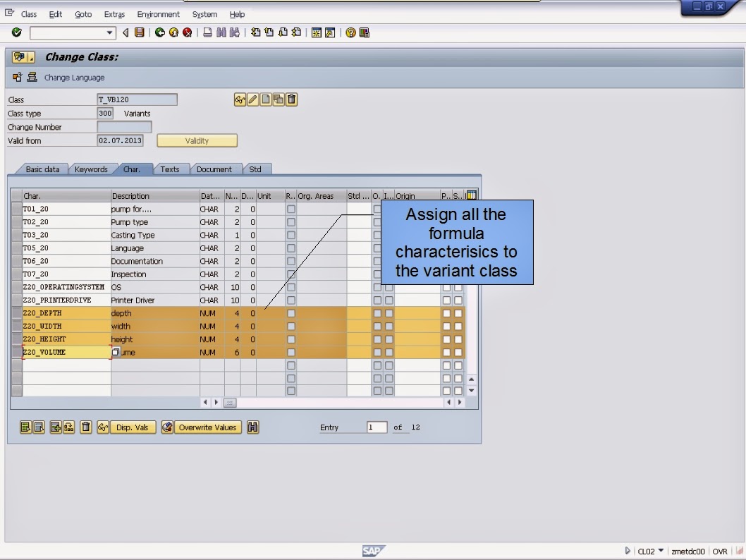The height and width of the screenshot is (560, 746).
Task: Switch to the Document tab
Action: (x=214, y=169)
